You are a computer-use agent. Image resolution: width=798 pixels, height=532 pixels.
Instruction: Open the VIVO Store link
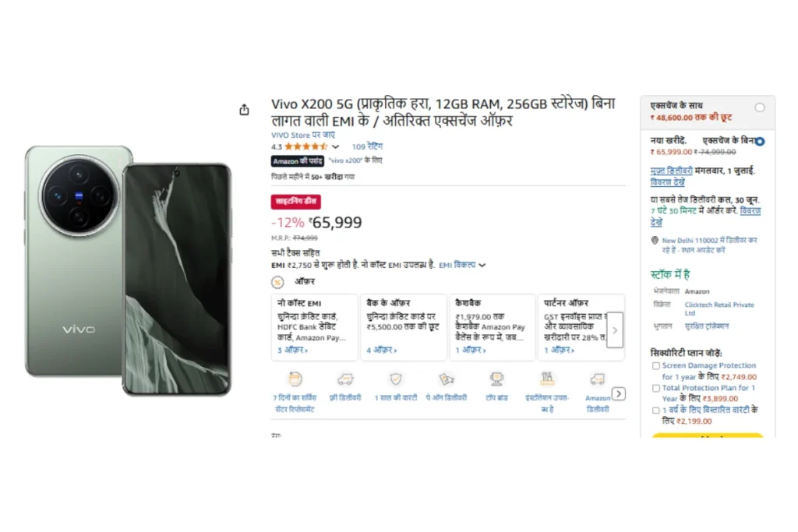(x=303, y=136)
